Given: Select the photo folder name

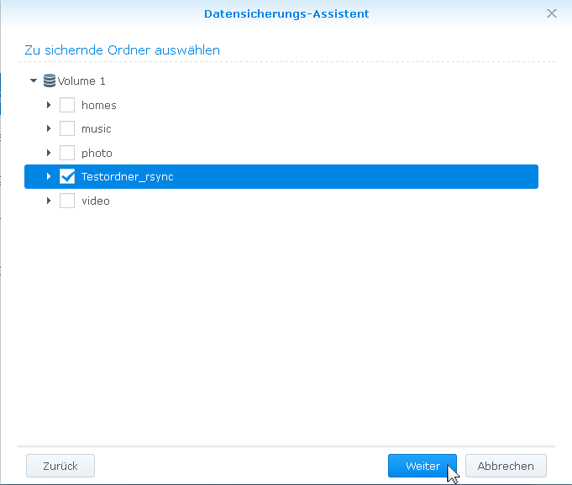Looking at the screenshot, I should coord(97,153).
